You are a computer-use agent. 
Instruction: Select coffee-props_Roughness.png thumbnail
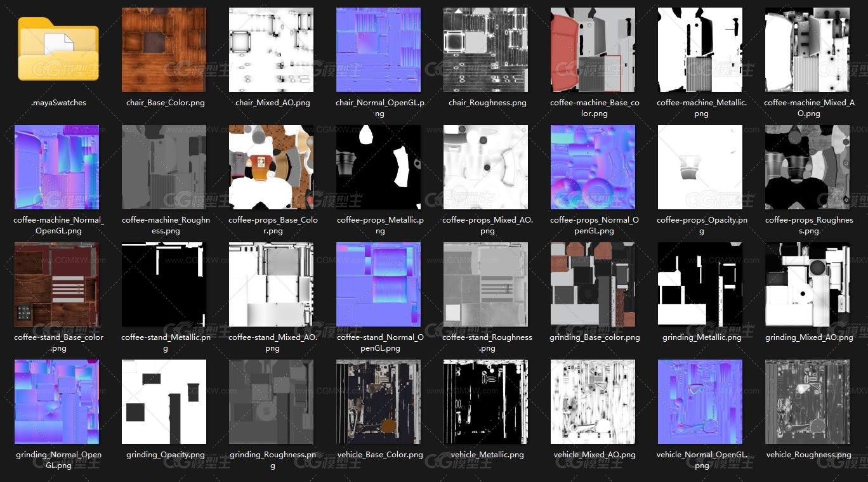(x=808, y=167)
